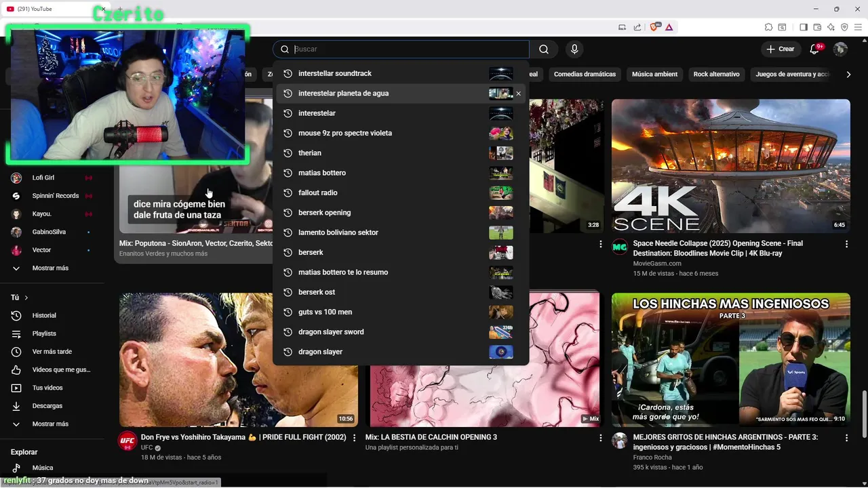The width and height of the screenshot is (868, 488).
Task: Open the notifications bell
Action: click(x=815, y=49)
